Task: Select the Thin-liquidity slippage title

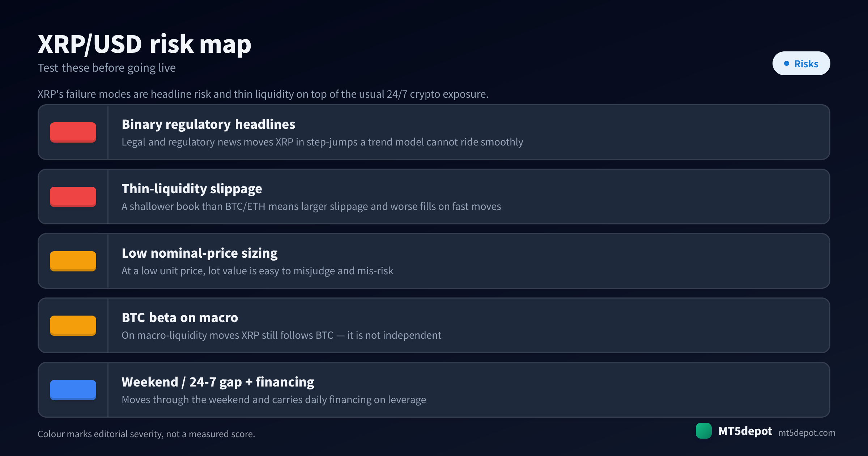Action: click(192, 189)
